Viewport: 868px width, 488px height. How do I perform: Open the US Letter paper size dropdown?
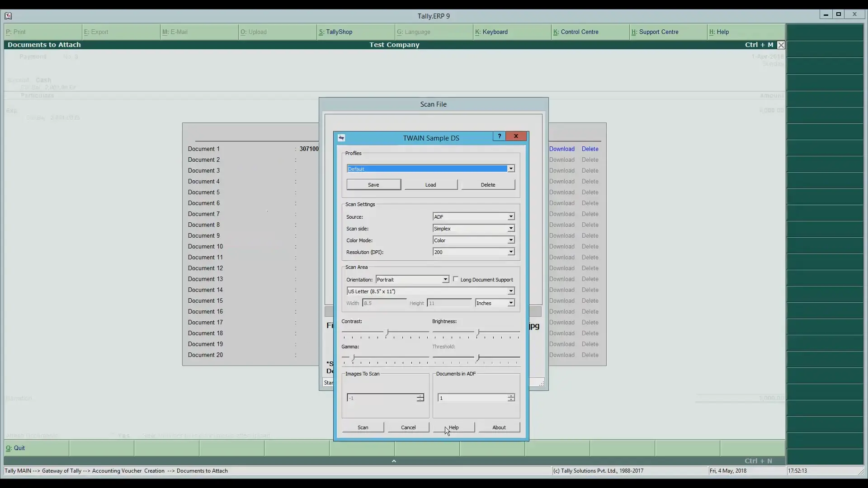pos(511,291)
